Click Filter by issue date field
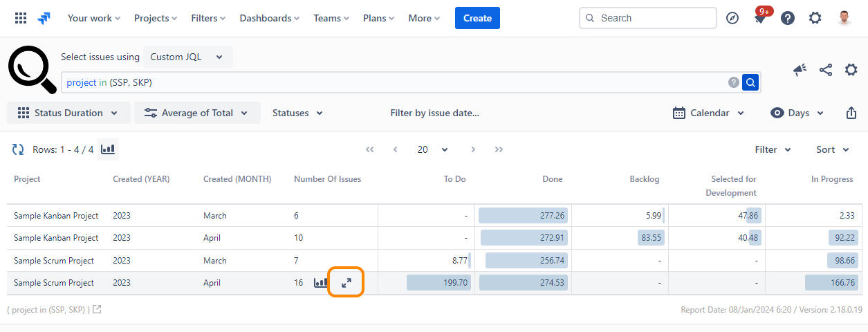The height and width of the screenshot is (332, 868). [434, 113]
